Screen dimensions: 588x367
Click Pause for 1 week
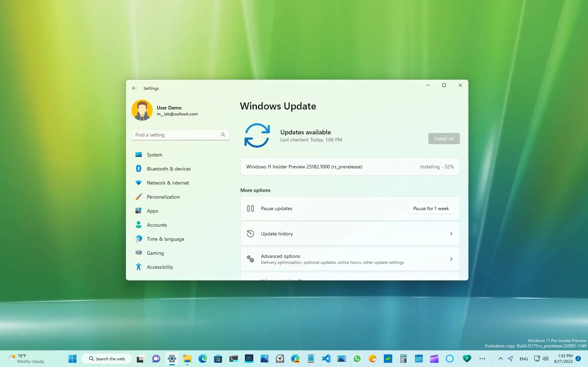click(430, 208)
